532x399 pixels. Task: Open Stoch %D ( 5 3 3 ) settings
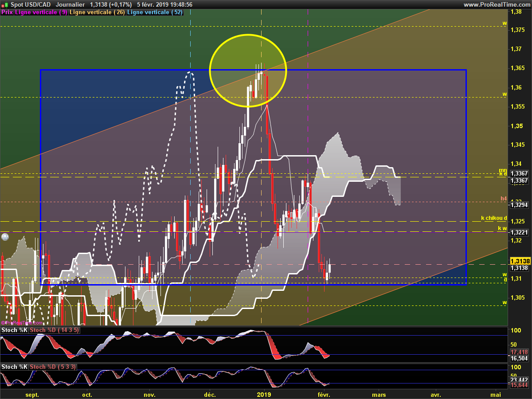[x=53, y=367]
